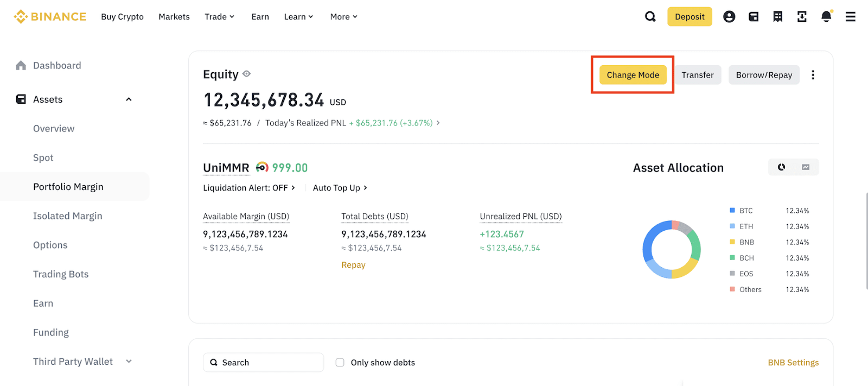
Task: Open the three-dot more options menu
Action: (813, 75)
